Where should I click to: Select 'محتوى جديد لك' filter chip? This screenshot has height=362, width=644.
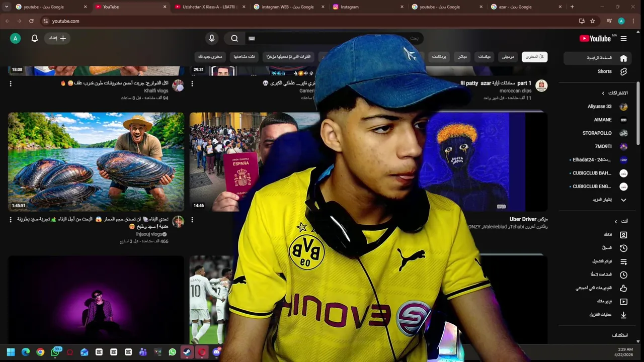[210, 57]
